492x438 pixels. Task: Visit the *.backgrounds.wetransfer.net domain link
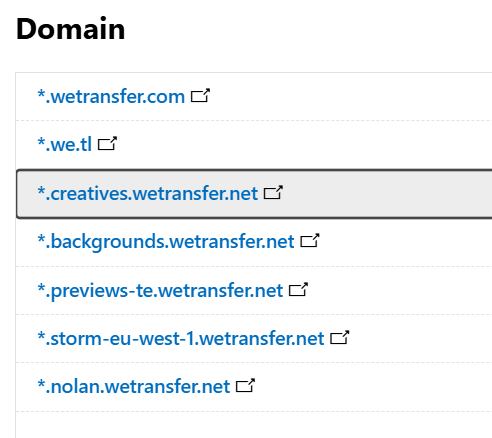(166, 242)
